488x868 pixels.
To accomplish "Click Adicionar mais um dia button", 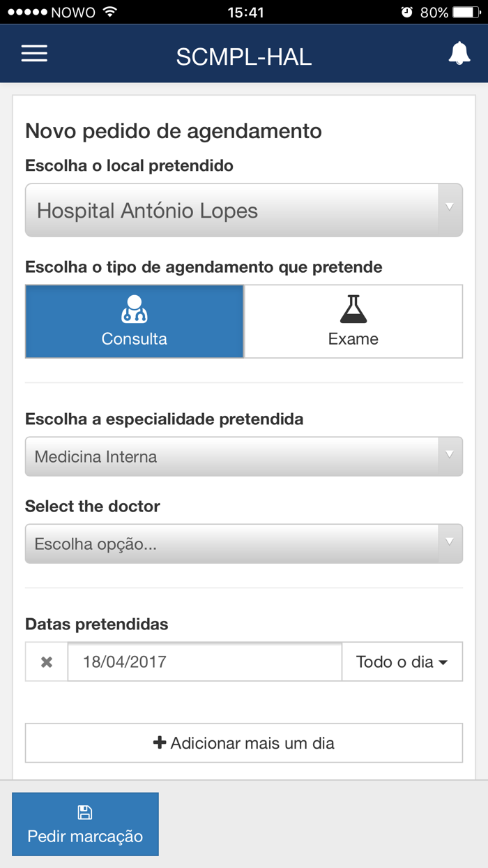I will (244, 743).
